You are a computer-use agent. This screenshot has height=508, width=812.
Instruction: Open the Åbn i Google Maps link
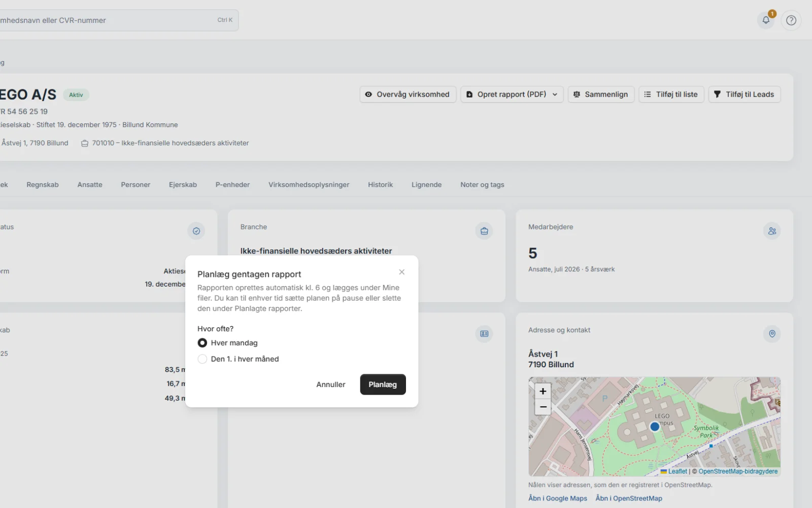tap(557, 498)
